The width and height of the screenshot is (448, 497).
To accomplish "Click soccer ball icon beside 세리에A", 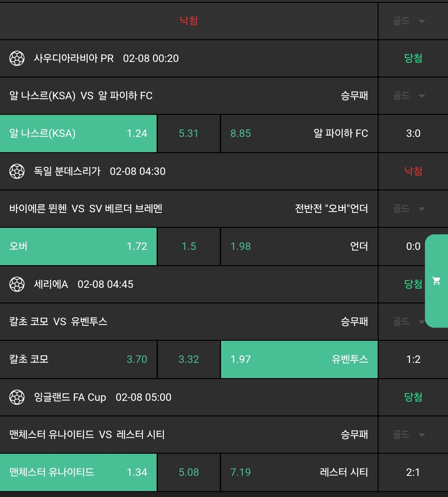I will pyautogui.click(x=17, y=284).
